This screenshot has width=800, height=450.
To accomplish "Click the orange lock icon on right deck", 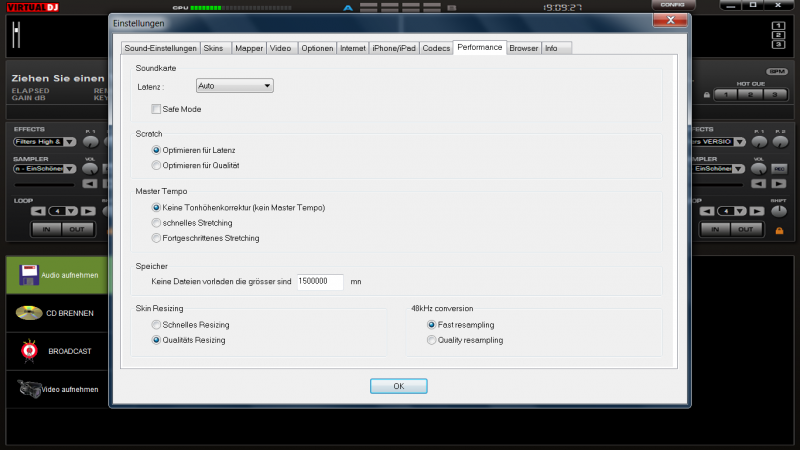I will (779, 231).
